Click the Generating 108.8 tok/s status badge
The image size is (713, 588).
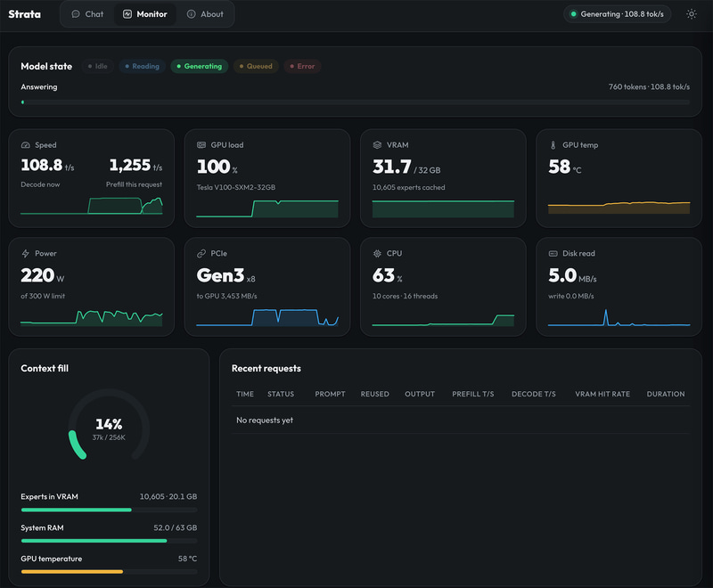pyautogui.click(x=617, y=14)
